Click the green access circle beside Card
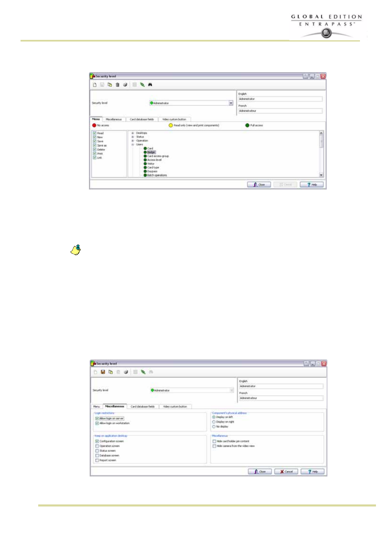Viewport: 392px width, 555px height. coord(145,148)
